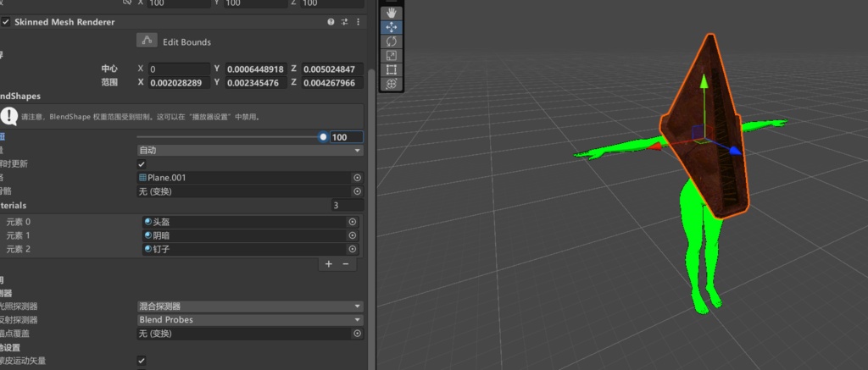Screen dimensions: 868x370
Task: Open object picker for root bone field
Action: 357,191
